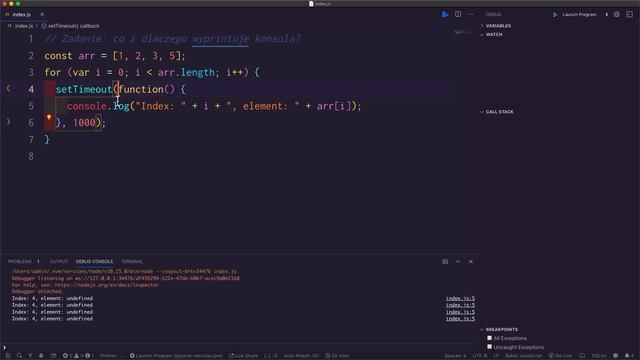Select the DEBUG CONSOLE panel tab
The image size is (640, 360).
[94, 262]
